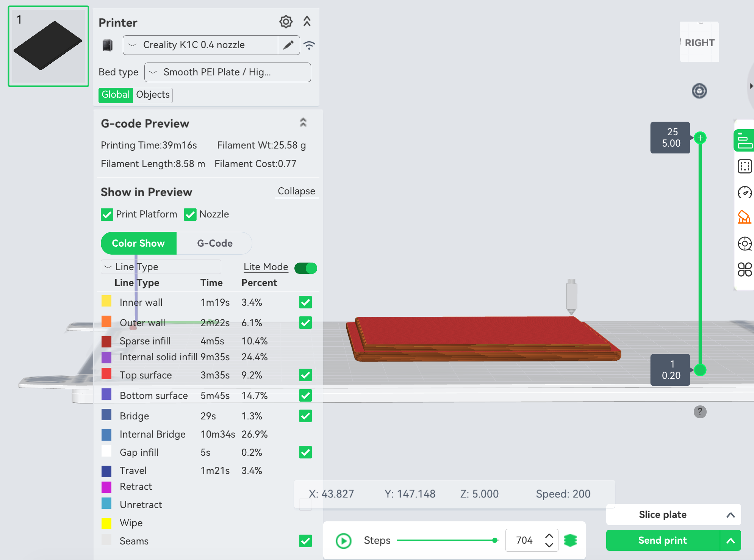Switch to the G-Code tab
The image size is (754, 560).
click(x=214, y=243)
